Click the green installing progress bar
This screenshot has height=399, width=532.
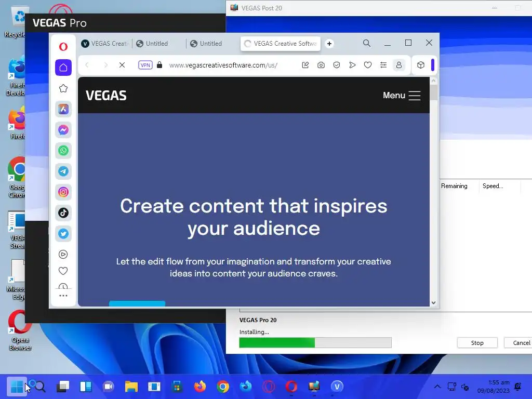coord(315,343)
